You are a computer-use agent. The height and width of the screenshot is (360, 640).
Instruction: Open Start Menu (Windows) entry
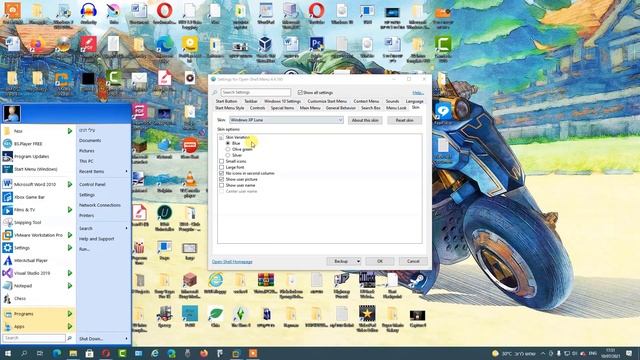tap(38, 169)
